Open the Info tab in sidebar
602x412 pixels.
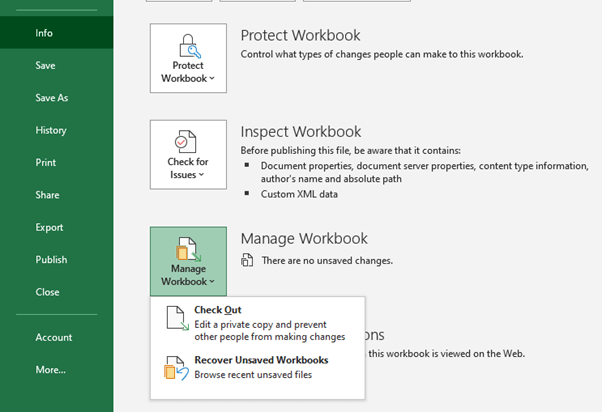[x=44, y=33]
